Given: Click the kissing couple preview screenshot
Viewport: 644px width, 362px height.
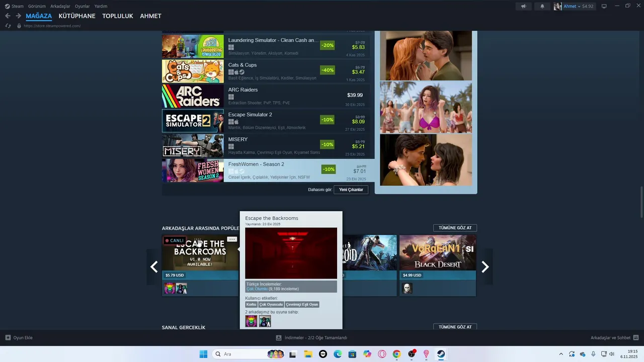Looking at the screenshot, I should click(x=426, y=55).
